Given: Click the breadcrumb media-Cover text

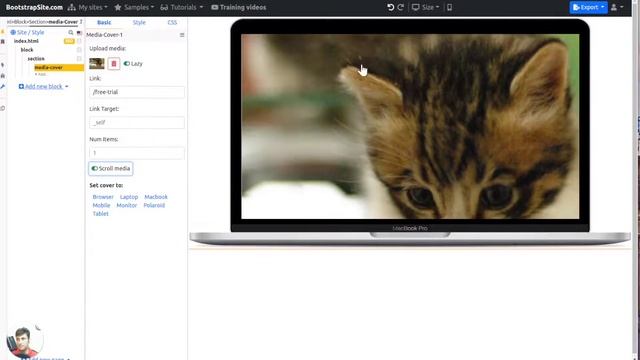Looking at the screenshot, I should point(63,22).
